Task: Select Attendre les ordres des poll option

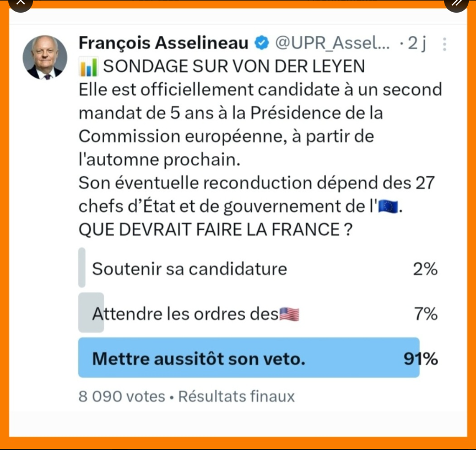Action: pyautogui.click(x=258, y=313)
